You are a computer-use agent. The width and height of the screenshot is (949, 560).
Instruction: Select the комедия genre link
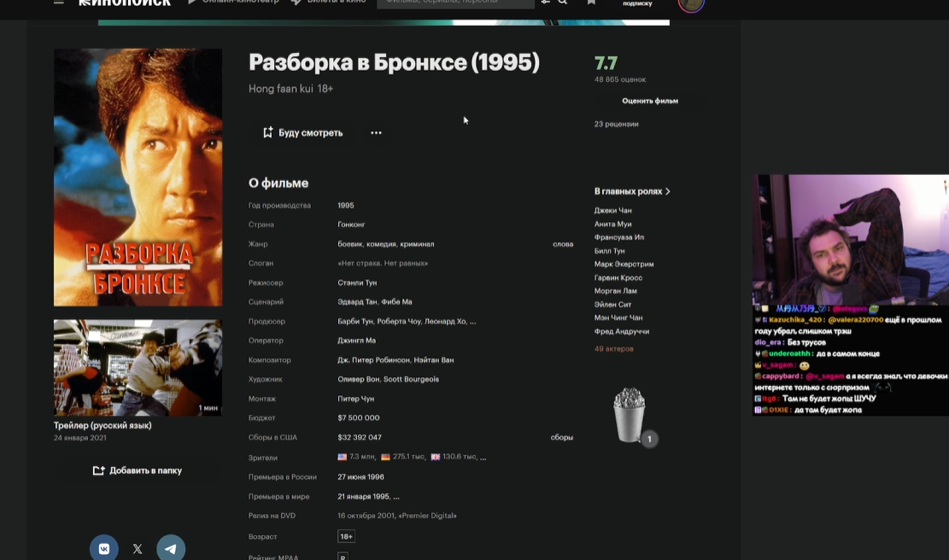click(x=381, y=243)
